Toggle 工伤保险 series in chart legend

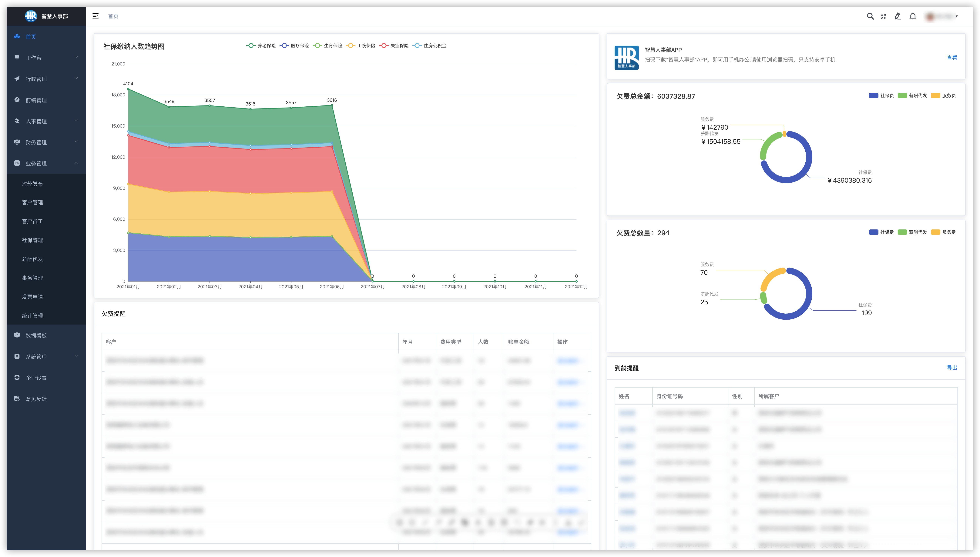point(361,45)
